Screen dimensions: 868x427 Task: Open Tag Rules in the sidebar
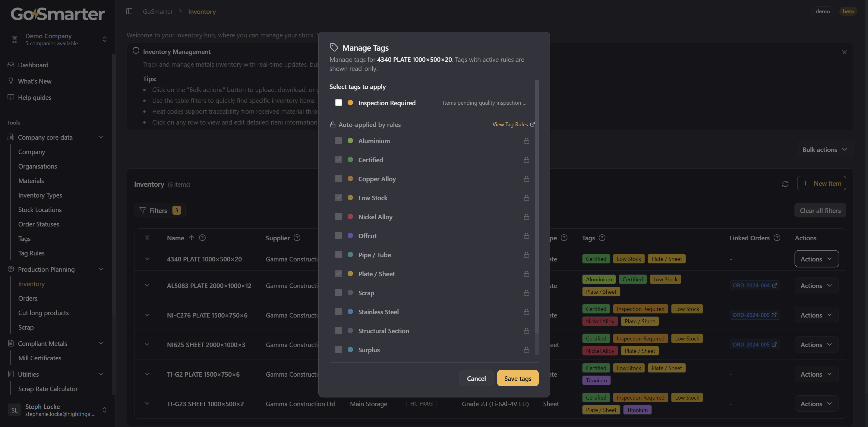pyautogui.click(x=31, y=253)
